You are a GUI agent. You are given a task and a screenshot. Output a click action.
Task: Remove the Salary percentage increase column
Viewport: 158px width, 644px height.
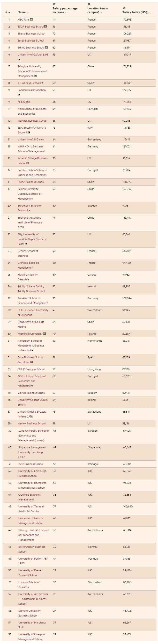point(54,4)
